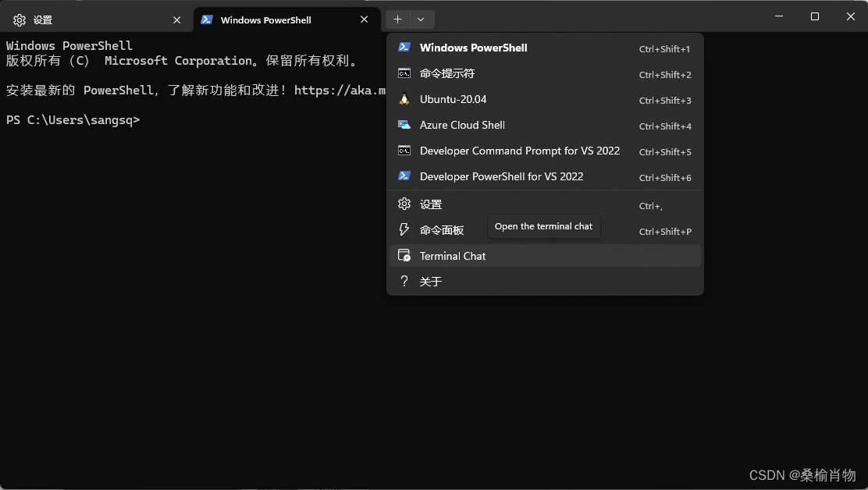Open Terminal Chat
This screenshot has height=490, width=868.
click(546, 255)
